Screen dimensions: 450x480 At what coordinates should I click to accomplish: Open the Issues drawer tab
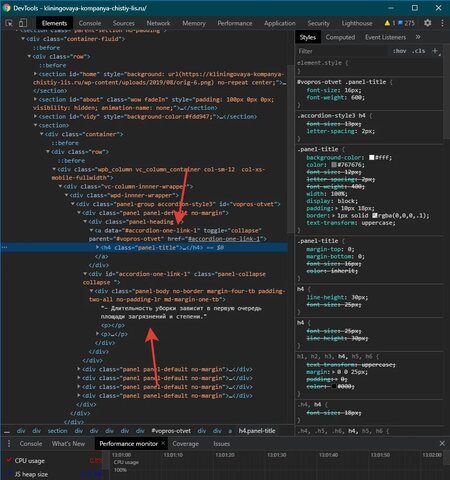[x=221, y=443]
